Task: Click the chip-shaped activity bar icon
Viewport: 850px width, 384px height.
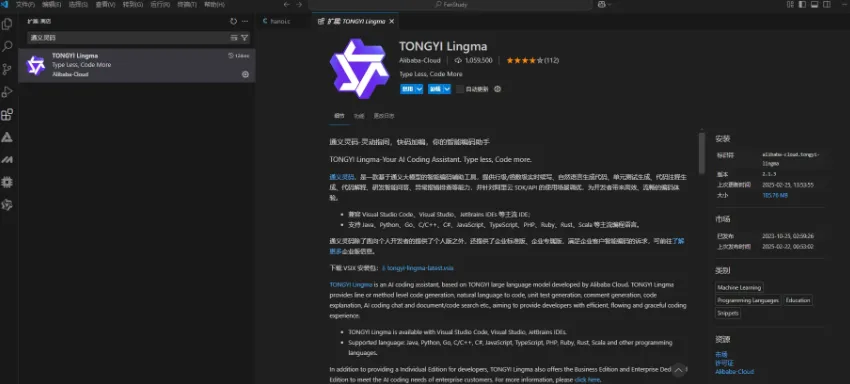Action: click(7, 182)
